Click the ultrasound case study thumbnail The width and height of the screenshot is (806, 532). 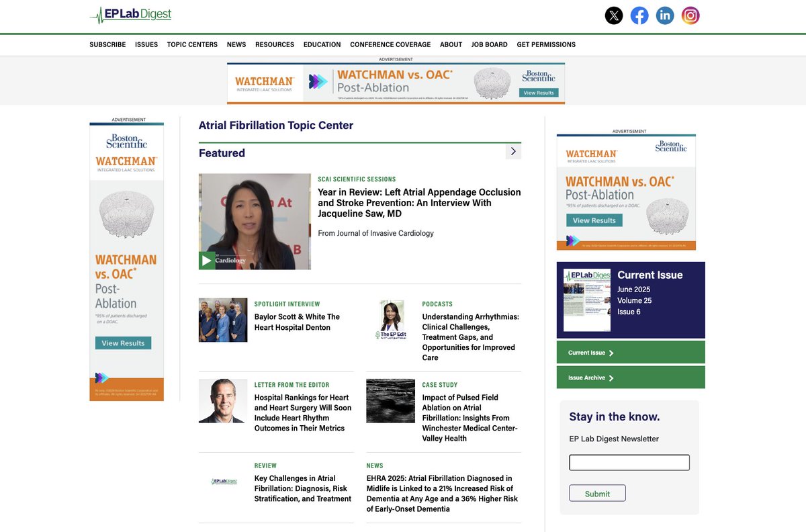pos(391,401)
